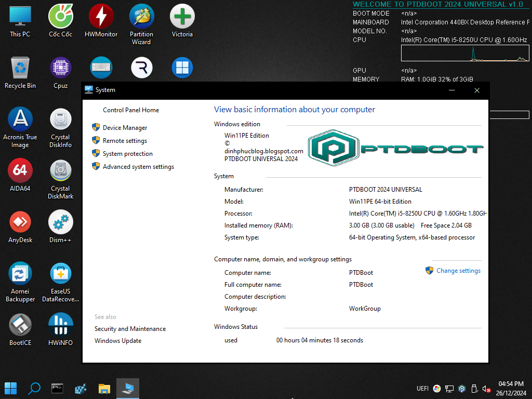Screen dimensions: 532x399
Task: Launch Aomei Backupper shortcut
Action: [x=20, y=282]
